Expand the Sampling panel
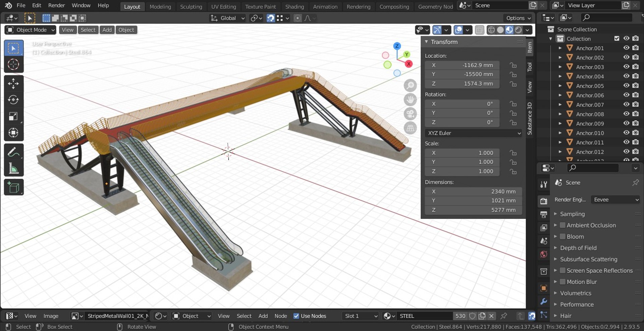Screen dimensions: 644x331 pyautogui.click(x=572, y=214)
